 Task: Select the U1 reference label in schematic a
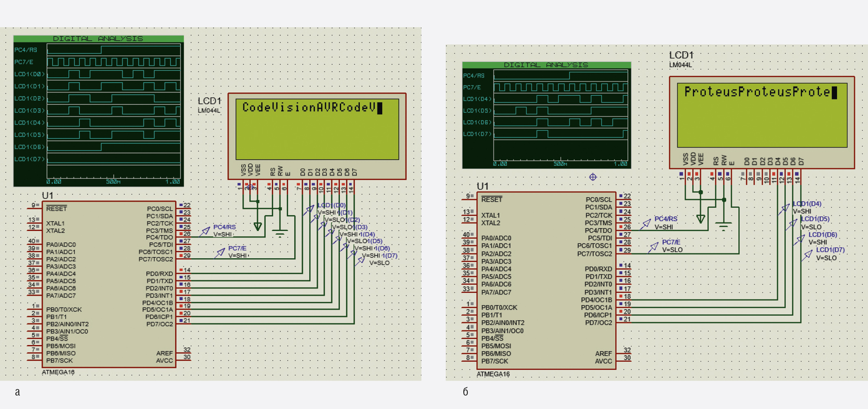pyautogui.click(x=47, y=196)
